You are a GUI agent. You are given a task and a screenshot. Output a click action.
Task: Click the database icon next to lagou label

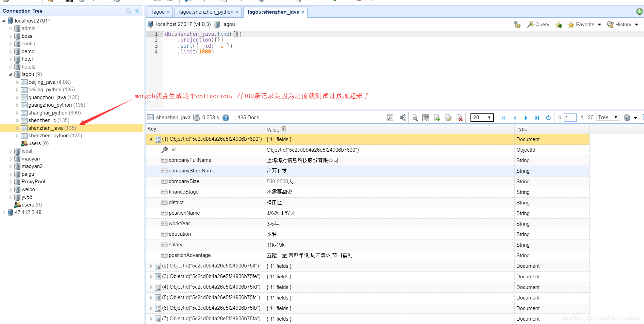(217, 24)
